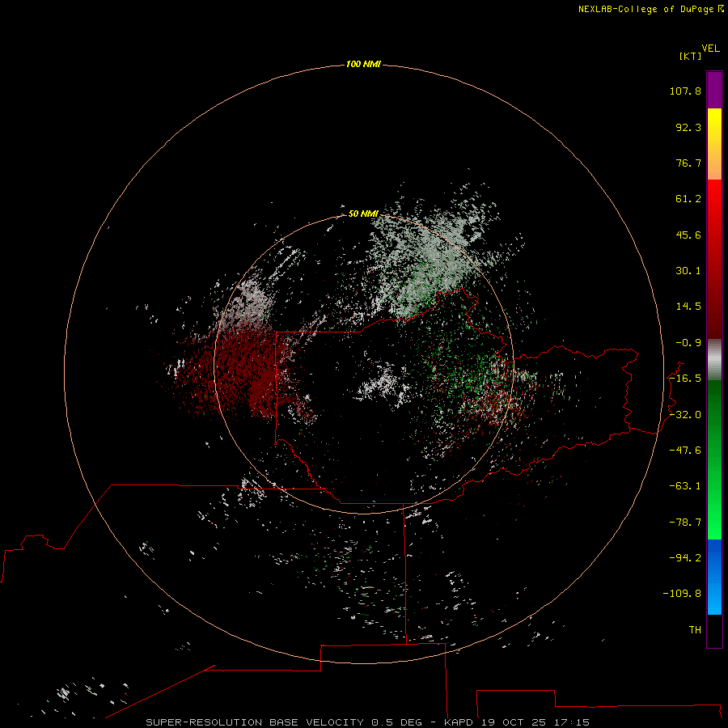Screen dimensions: 728x728
Task: Select the -63.1 legend value
Action: [x=685, y=486]
